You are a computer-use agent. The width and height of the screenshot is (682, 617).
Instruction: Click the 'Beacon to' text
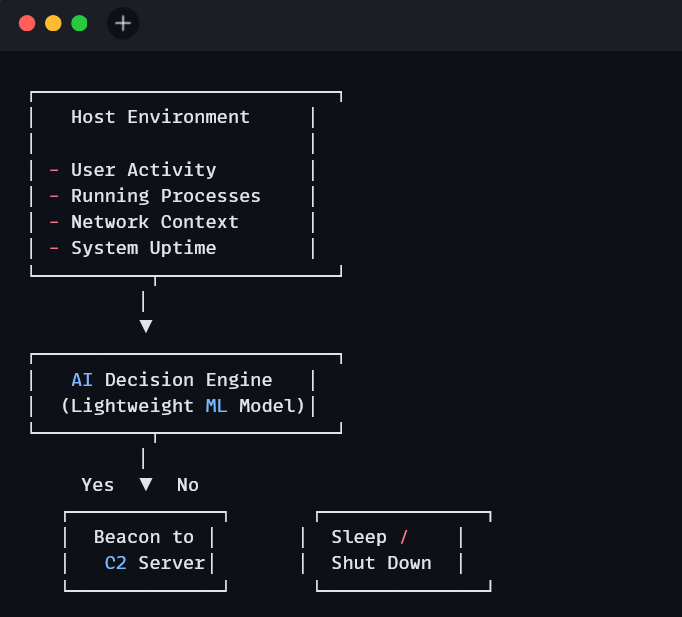point(144,537)
